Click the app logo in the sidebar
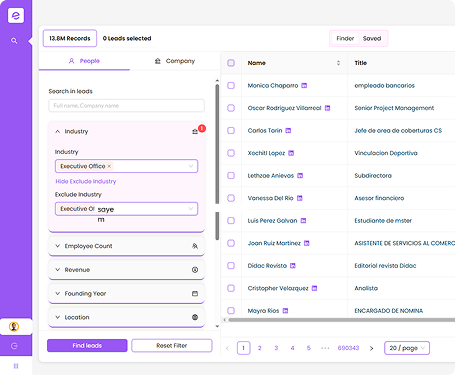Image resolution: width=455 pixels, height=375 pixels. tap(16, 15)
